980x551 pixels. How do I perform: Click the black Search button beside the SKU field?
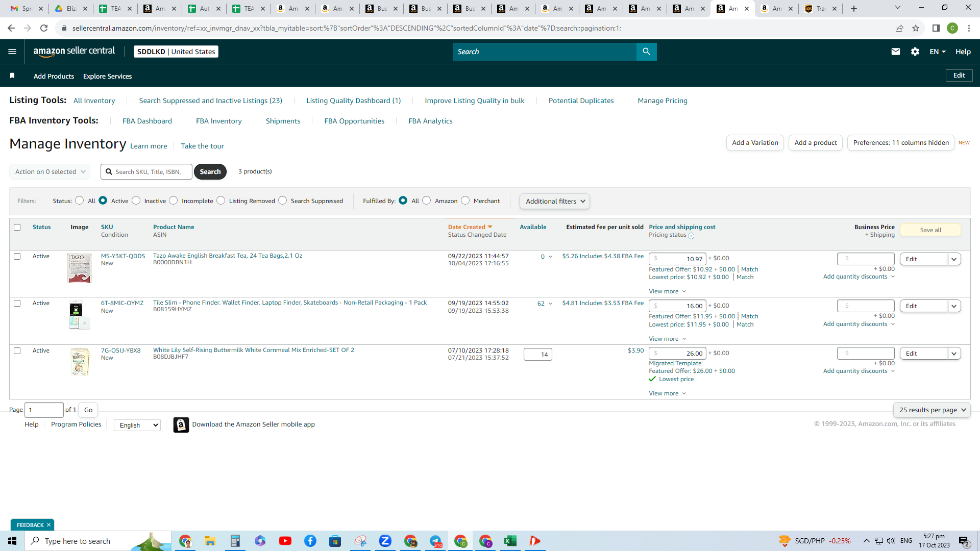[210, 172]
